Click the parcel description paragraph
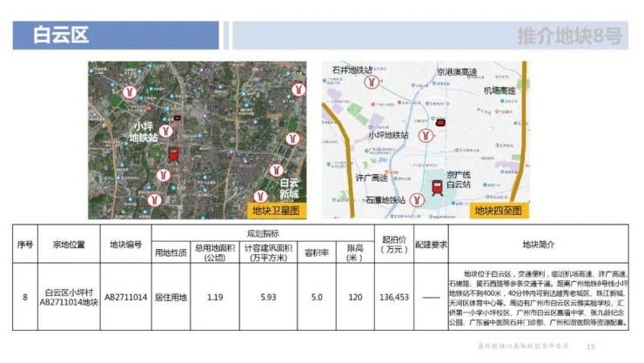This screenshot has width=644, height=363. pyautogui.click(x=539, y=298)
